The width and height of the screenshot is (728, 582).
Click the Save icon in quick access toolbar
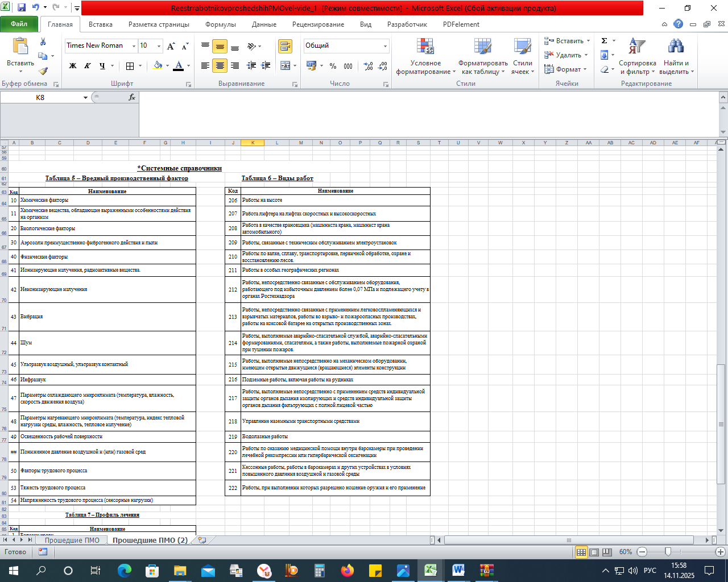pyautogui.click(x=22, y=8)
